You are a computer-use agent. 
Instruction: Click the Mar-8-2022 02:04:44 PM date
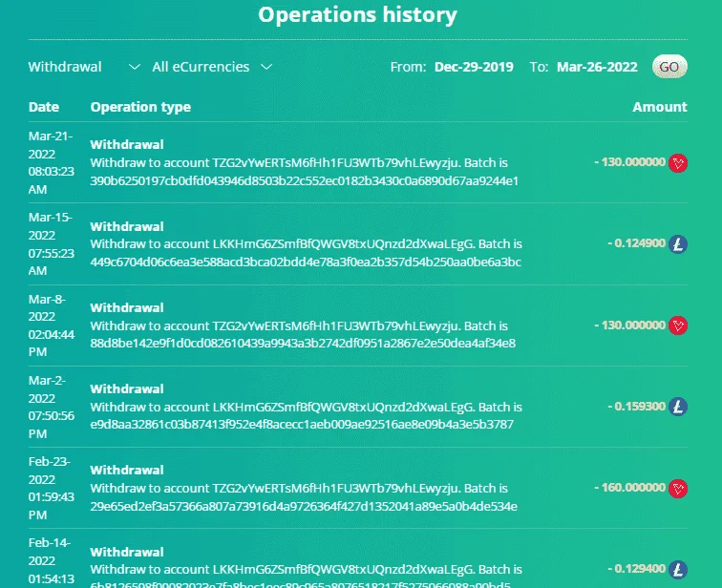52,325
